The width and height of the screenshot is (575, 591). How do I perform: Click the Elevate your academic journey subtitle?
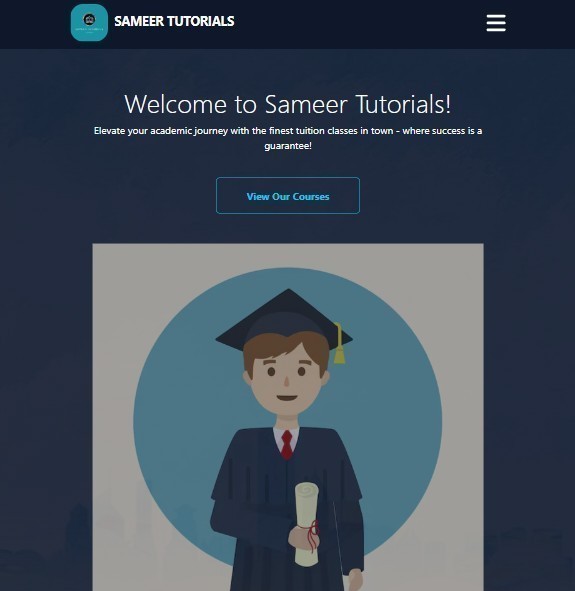click(x=288, y=138)
